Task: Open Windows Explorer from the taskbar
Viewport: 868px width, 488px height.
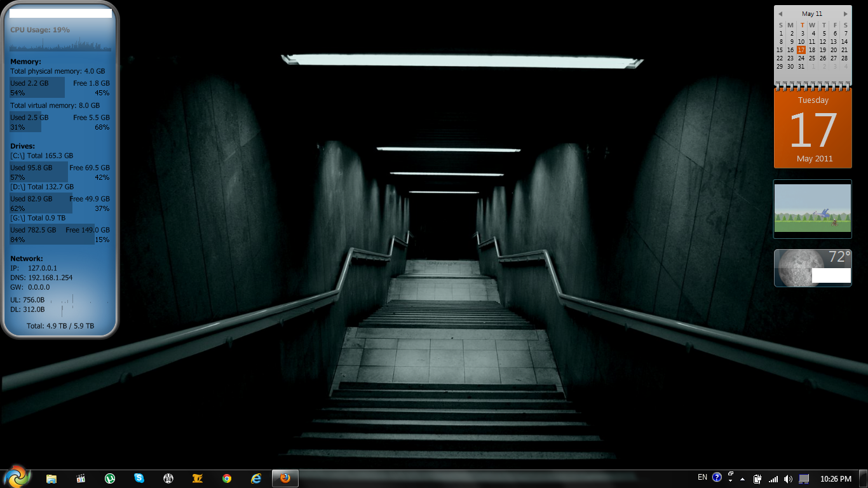Action: pos(51,478)
